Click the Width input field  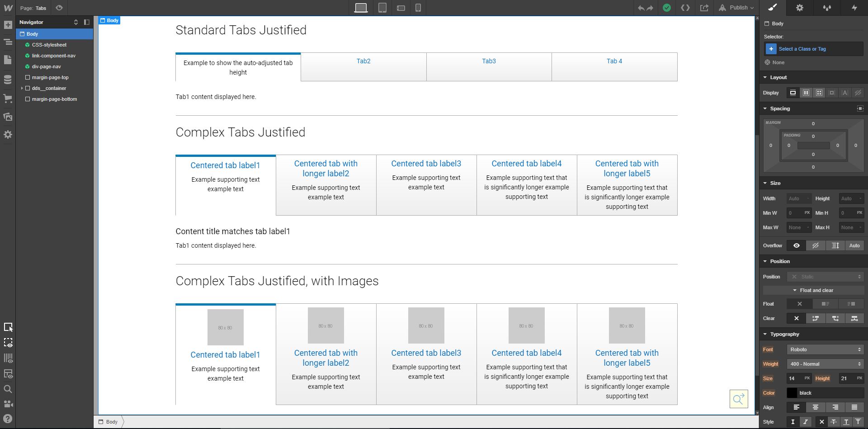[x=799, y=198]
